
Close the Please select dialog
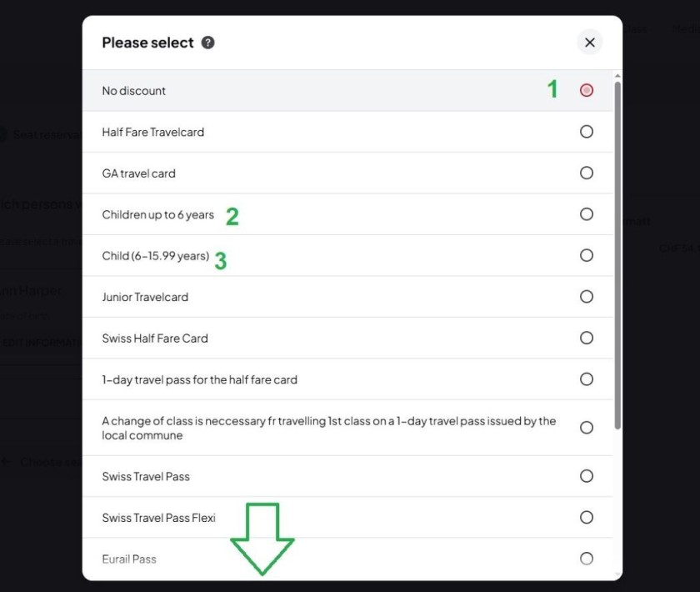pyautogui.click(x=589, y=42)
